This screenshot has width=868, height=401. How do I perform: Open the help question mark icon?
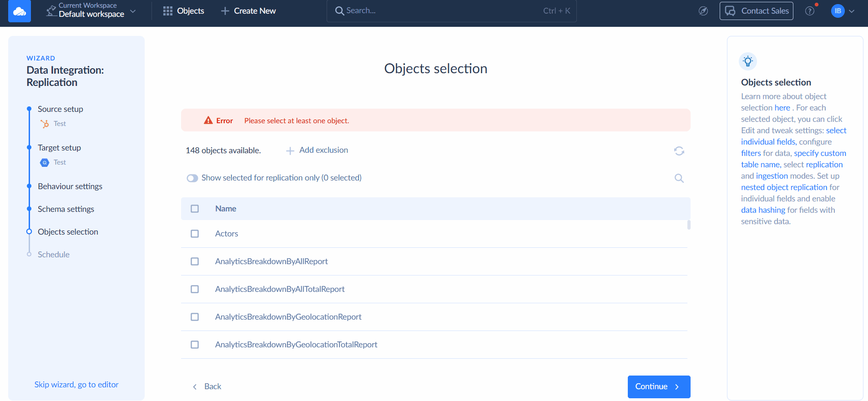(x=810, y=11)
